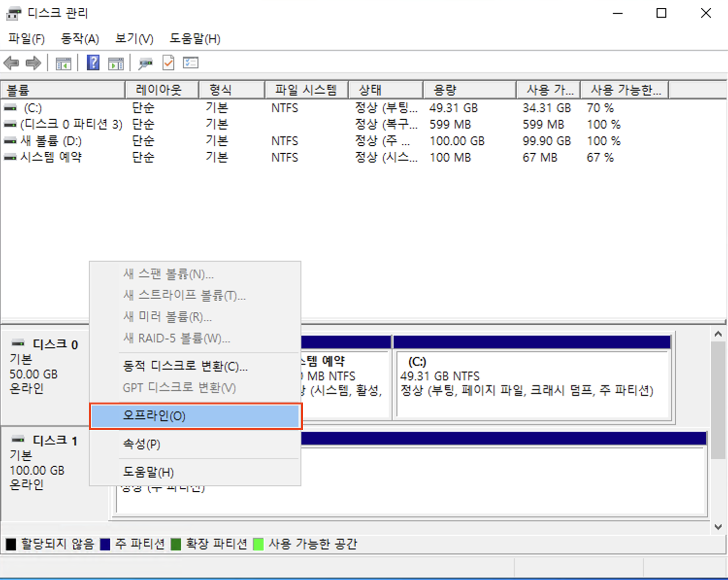Click the drive icon beside 새 볼륨 (D:)
This screenshot has height=580, width=728.
pos(10,141)
